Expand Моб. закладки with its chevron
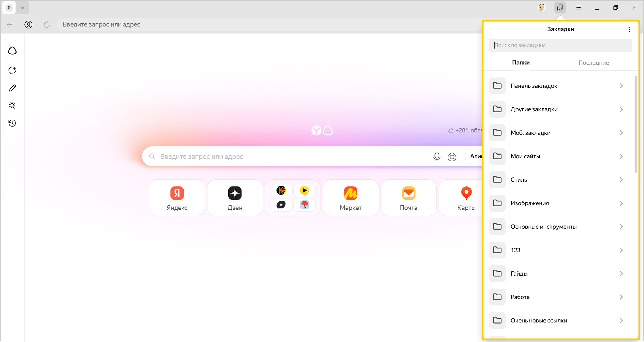644x342 pixels. 621,133
